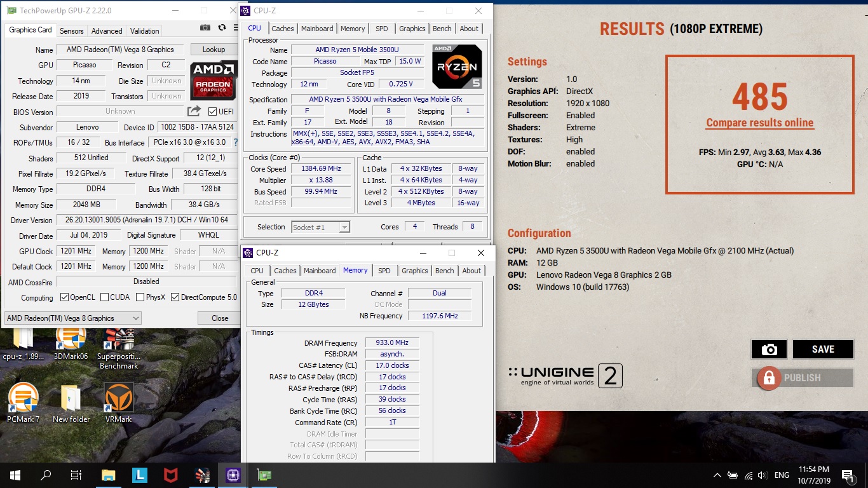
Task: Click the battery tray icon
Action: click(x=733, y=475)
